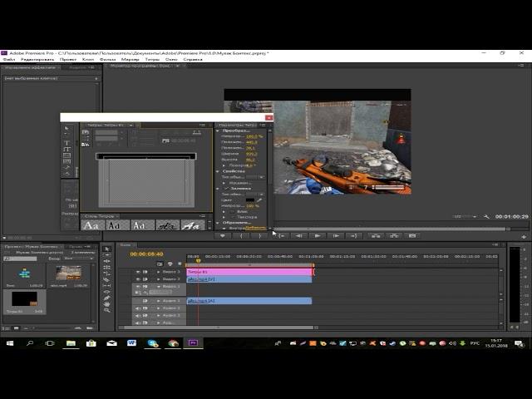Open the Клип menu
The width and height of the screenshot is (532, 399).
point(88,59)
